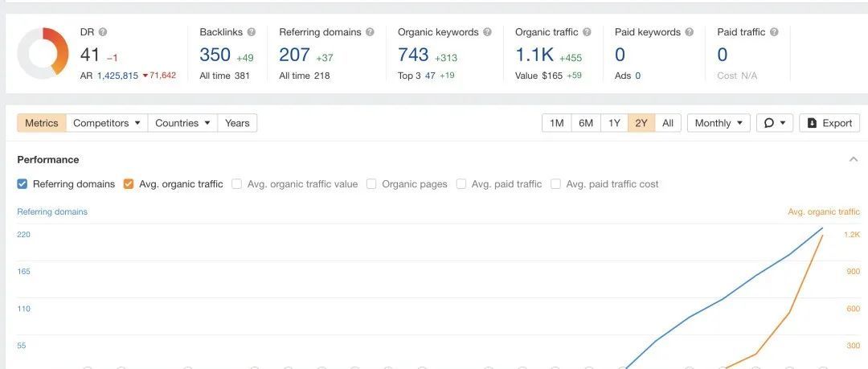This screenshot has width=868, height=369.
Task: Click the Top 3 47 keywords value
Action: click(430, 76)
